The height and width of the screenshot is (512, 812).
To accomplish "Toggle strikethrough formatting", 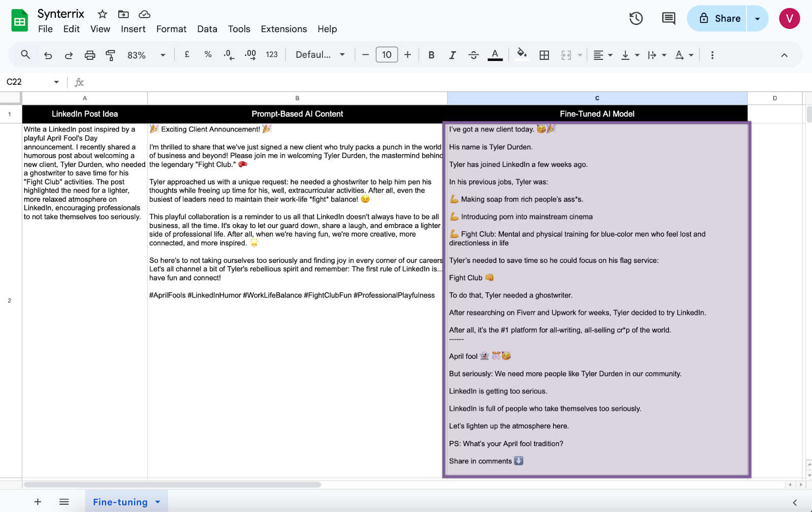I will coord(473,55).
